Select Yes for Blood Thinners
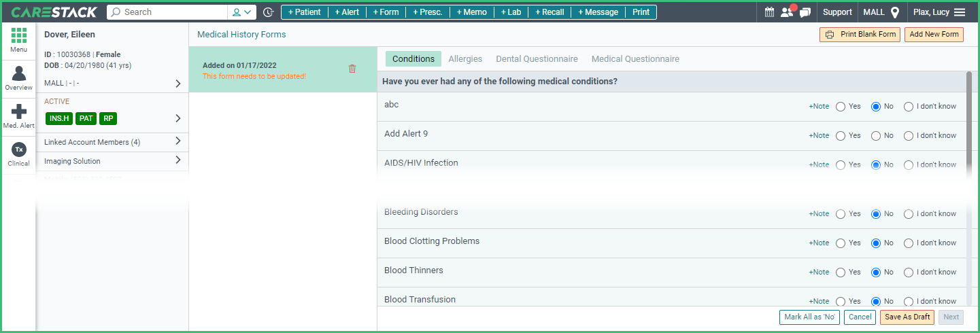The height and width of the screenshot is (333, 980). click(x=841, y=273)
